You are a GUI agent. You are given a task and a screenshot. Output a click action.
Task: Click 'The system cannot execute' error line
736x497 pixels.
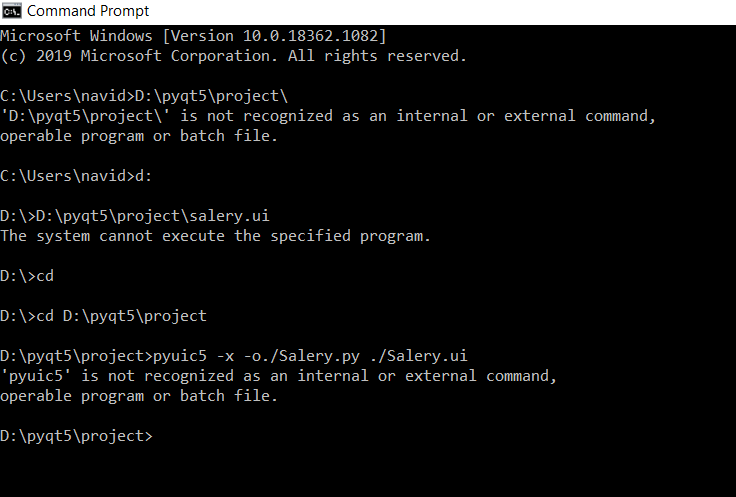(x=215, y=236)
